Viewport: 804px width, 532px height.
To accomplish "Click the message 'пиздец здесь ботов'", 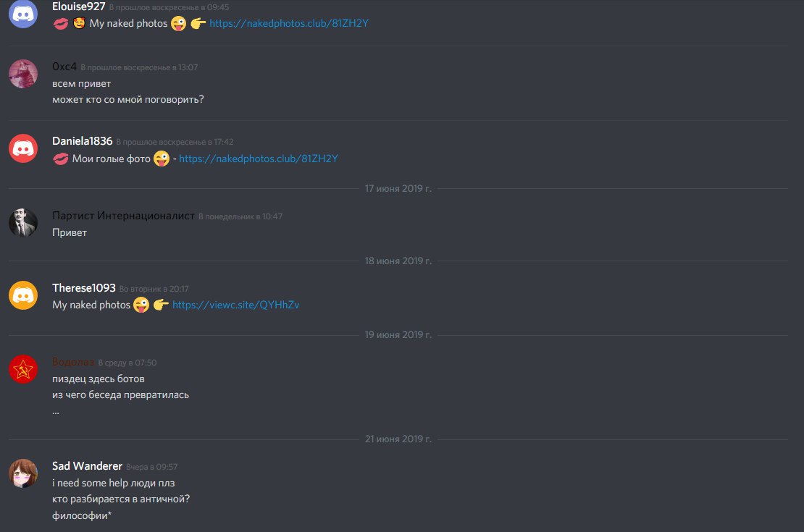I will [x=99, y=379].
